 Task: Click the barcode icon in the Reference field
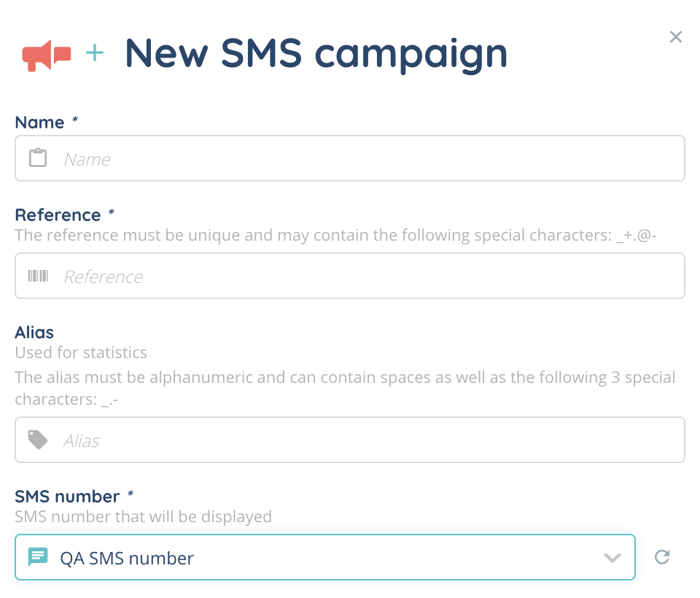click(x=38, y=276)
